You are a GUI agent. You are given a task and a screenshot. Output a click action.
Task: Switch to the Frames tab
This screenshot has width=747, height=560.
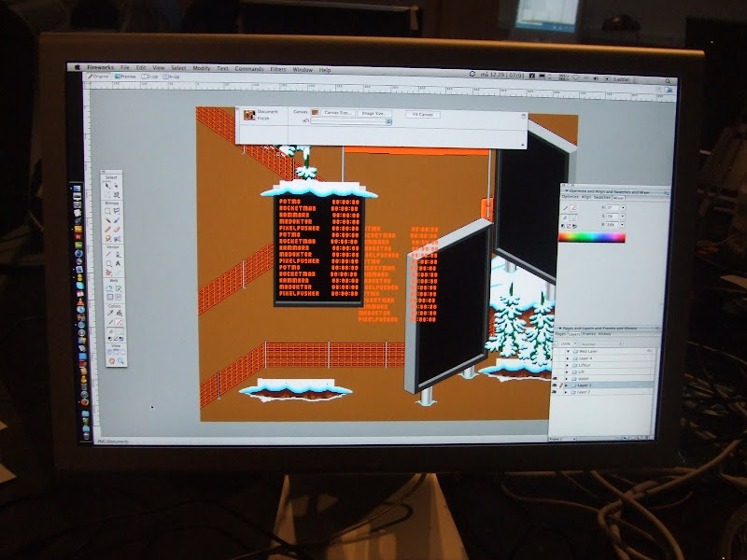tap(588, 334)
